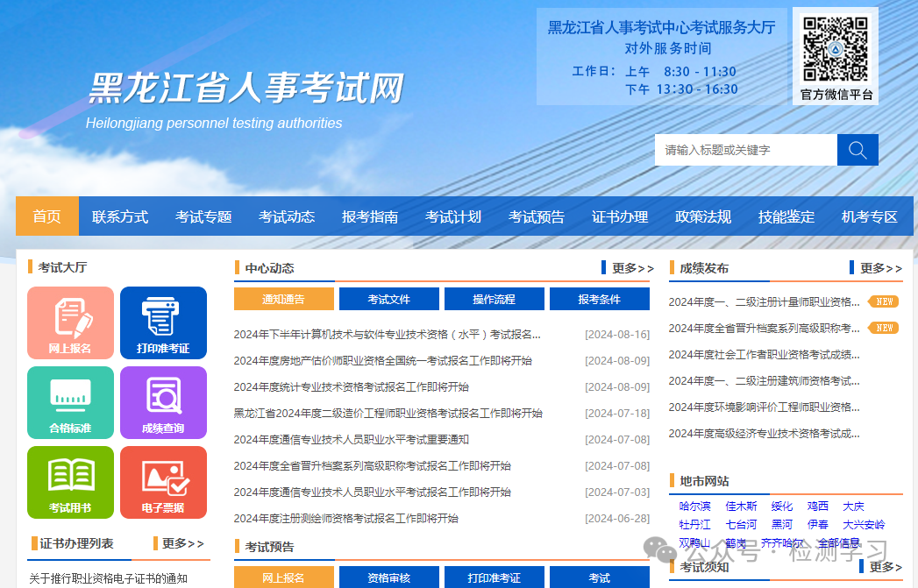Open 电子票据 via its checkmark image icon

click(x=163, y=482)
